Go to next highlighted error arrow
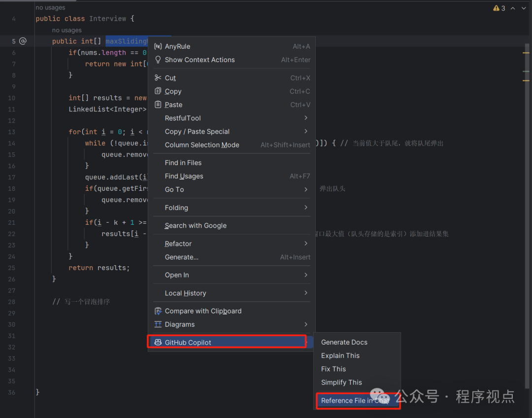The height and width of the screenshot is (418, 532). tap(524, 8)
